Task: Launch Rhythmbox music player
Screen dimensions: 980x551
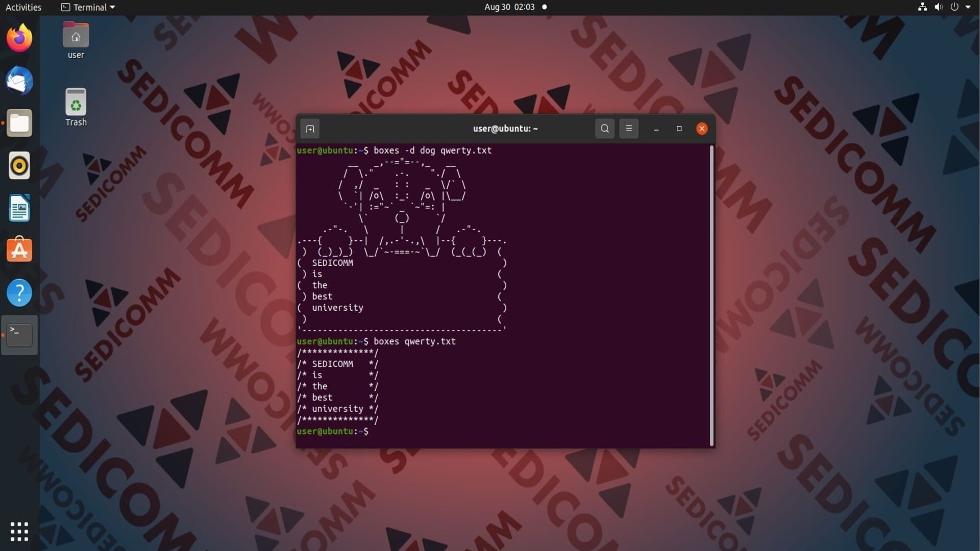Action: (19, 165)
